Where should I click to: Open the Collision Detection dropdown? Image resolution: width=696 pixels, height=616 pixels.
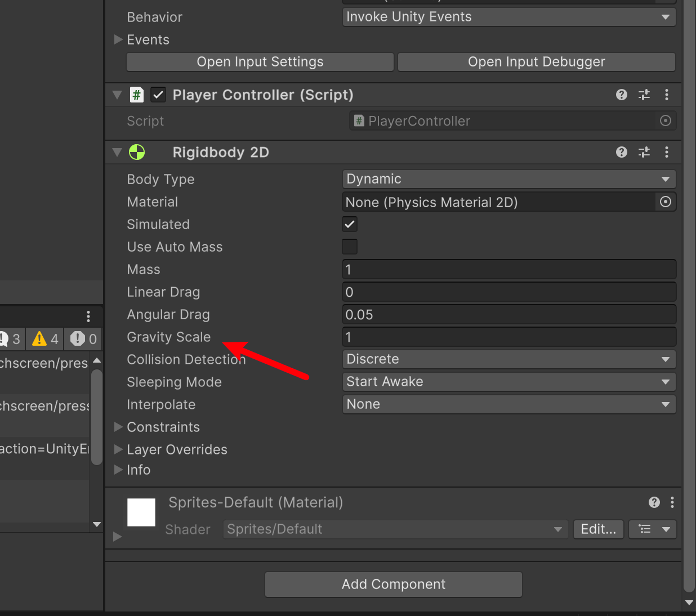pos(509,359)
